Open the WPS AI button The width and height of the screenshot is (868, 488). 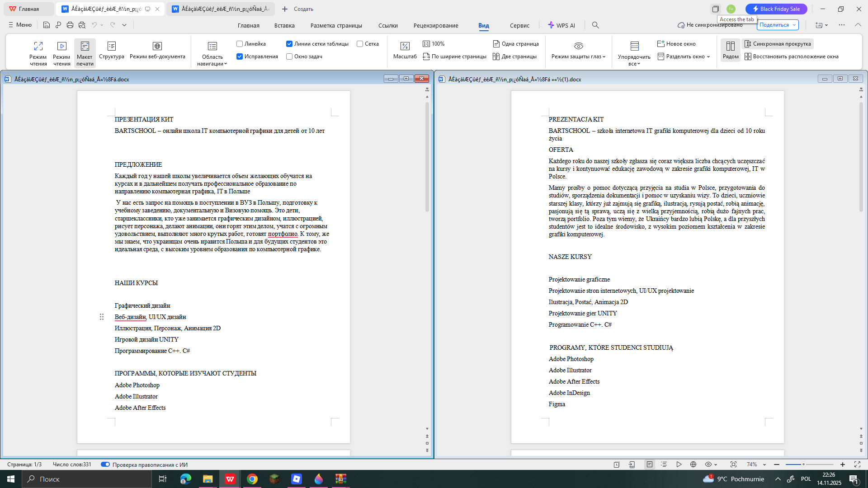561,25
